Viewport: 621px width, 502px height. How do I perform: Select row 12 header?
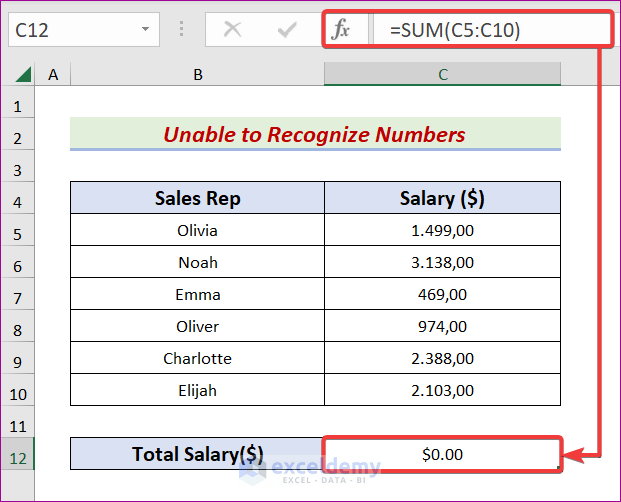coord(17,454)
